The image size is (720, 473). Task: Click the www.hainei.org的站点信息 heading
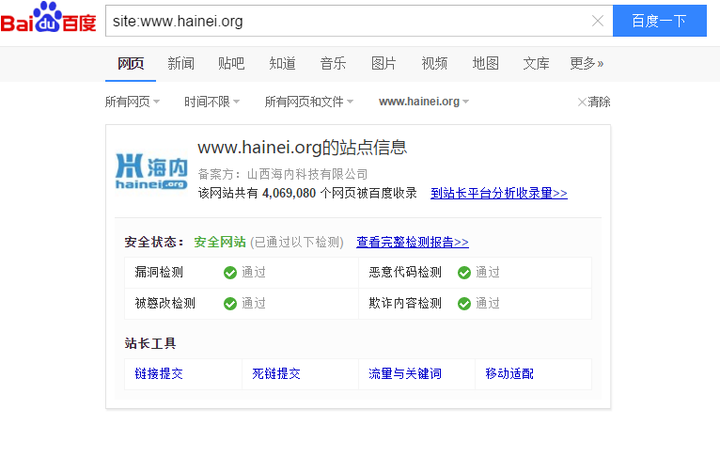point(302,147)
